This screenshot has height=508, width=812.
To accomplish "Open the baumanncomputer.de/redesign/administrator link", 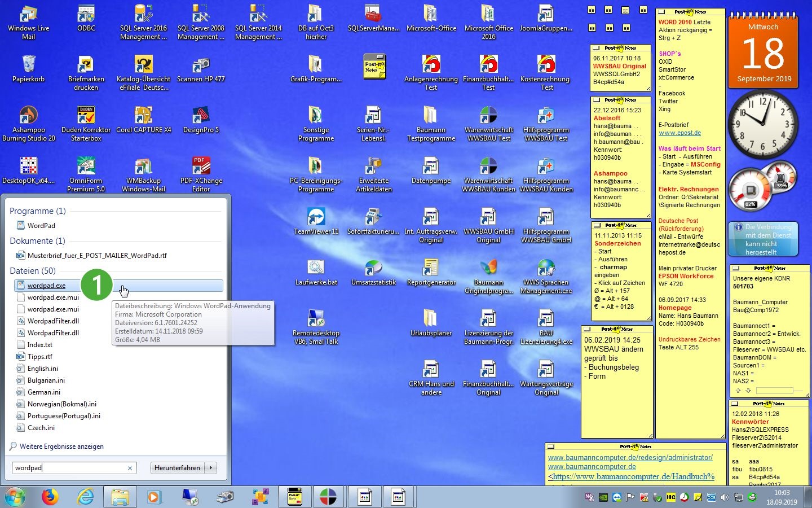I will pos(630,458).
